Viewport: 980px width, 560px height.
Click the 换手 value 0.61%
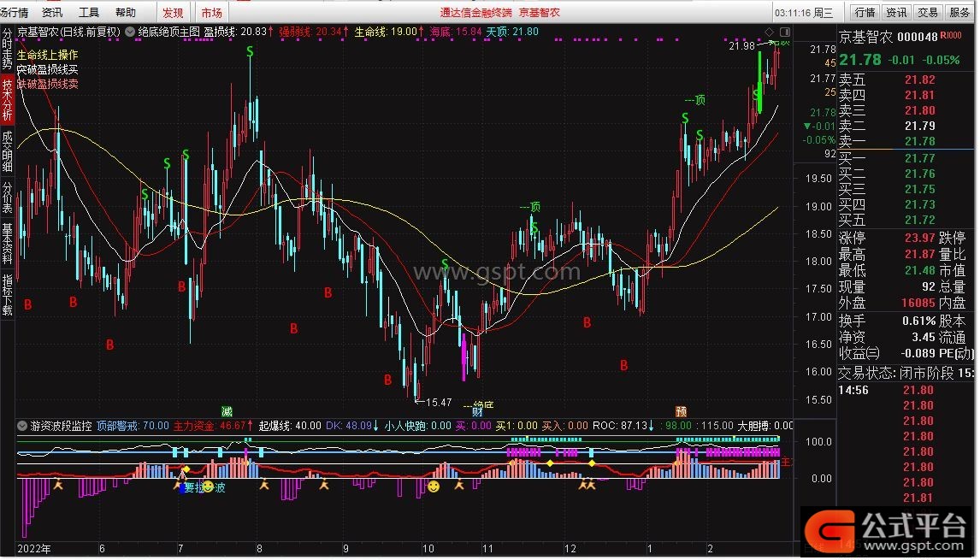point(918,321)
